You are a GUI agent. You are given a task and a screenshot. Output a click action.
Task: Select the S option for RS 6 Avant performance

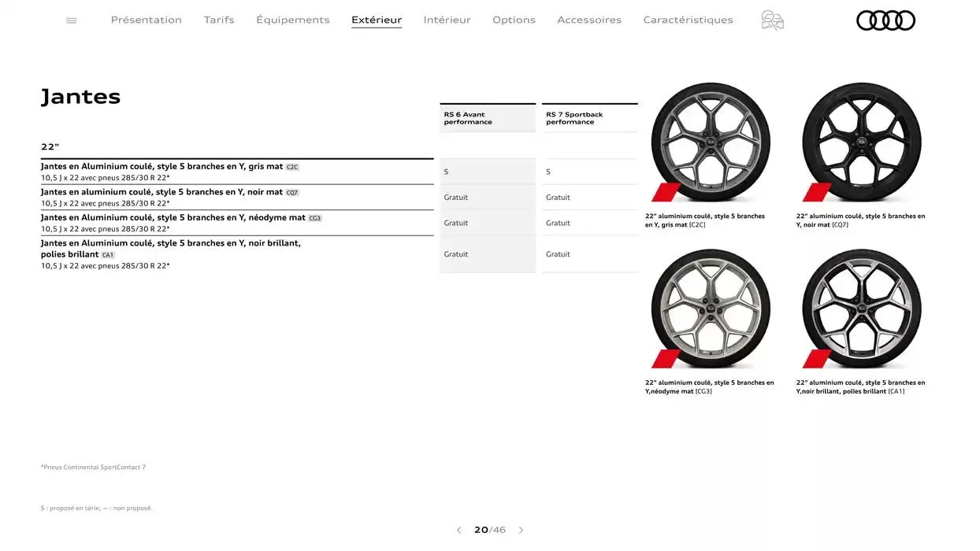[x=446, y=171]
